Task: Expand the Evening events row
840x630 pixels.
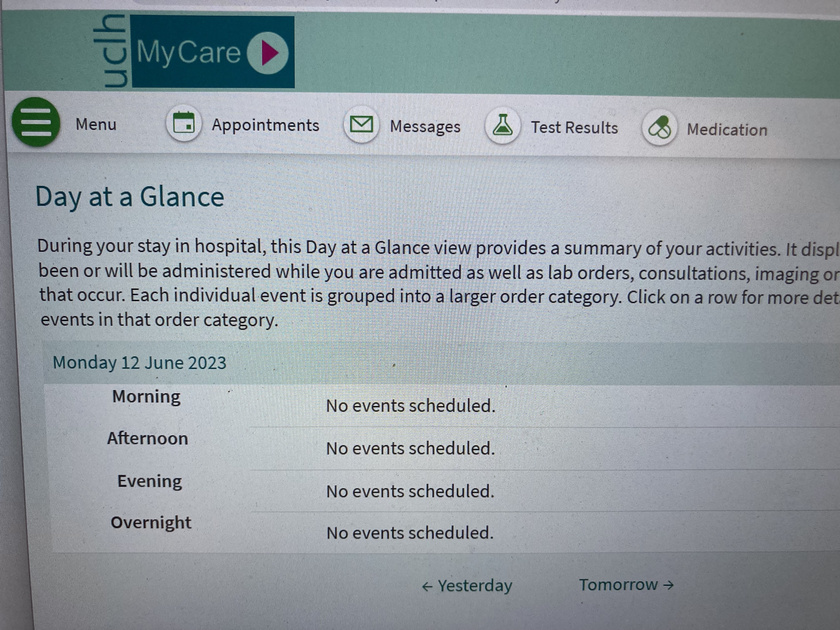Action: [410, 491]
